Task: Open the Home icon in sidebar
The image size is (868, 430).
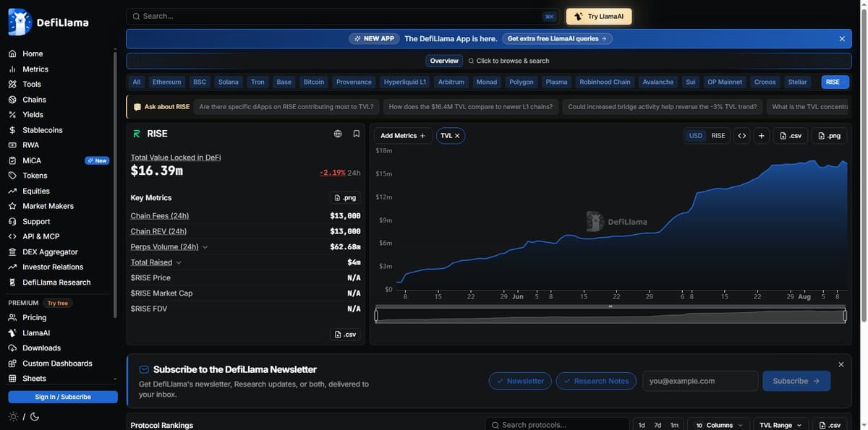Action: (12, 53)
